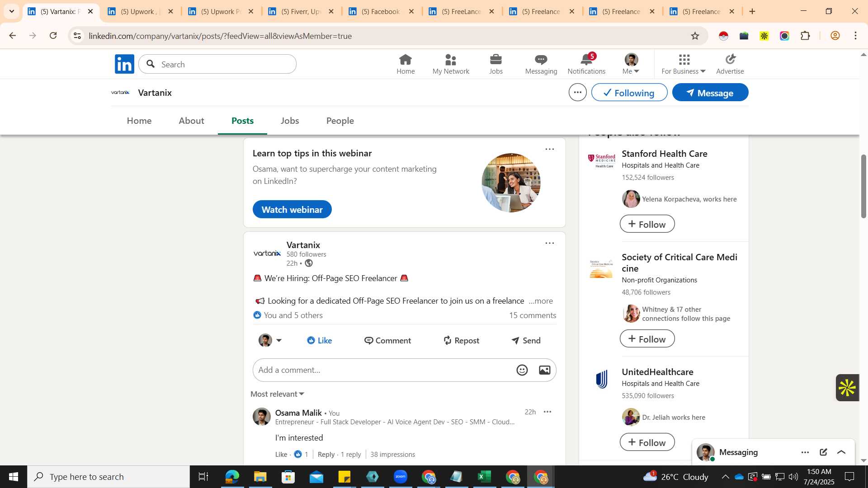Switch to the About tab
868x488 pixels.
(191, 121)
